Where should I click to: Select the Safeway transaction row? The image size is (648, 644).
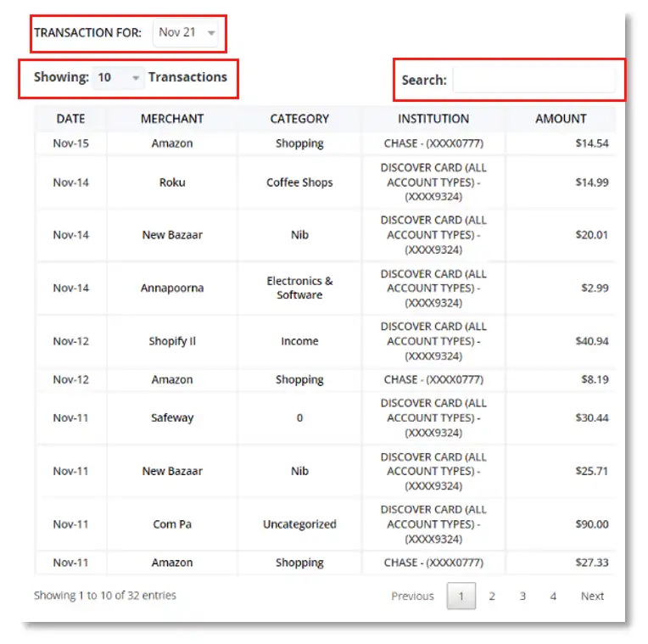172,417
